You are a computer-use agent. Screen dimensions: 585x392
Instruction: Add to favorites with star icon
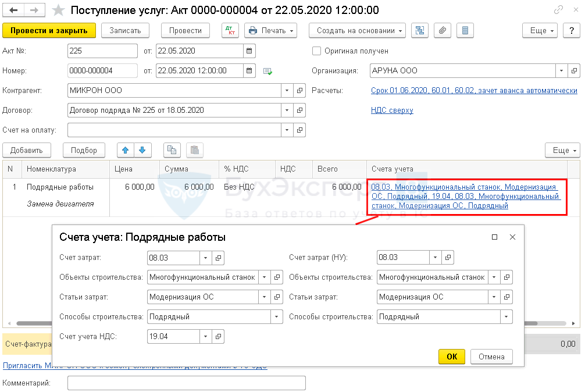tap(58, 10)
